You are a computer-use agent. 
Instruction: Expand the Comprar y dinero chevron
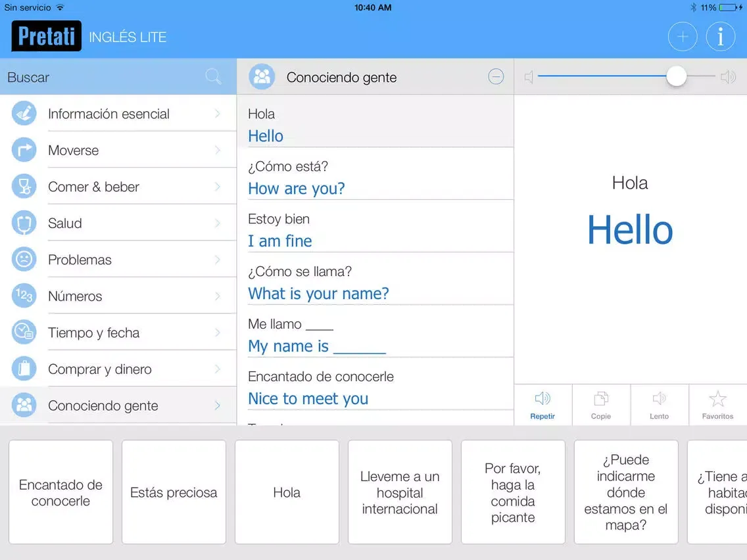217,369
